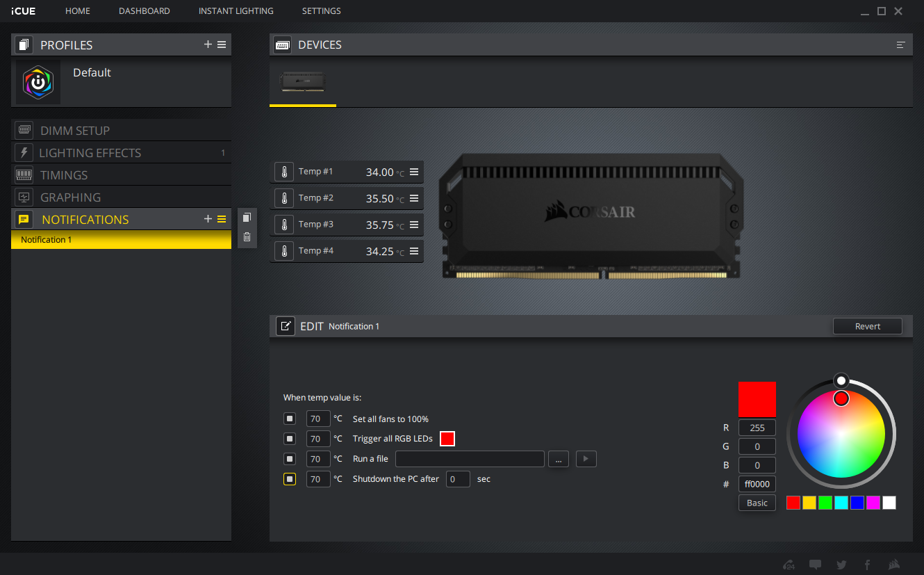The height and width of the screenshot is (575, 924).
Task: Click the B value input field
Action: click(x=757, y=465)
